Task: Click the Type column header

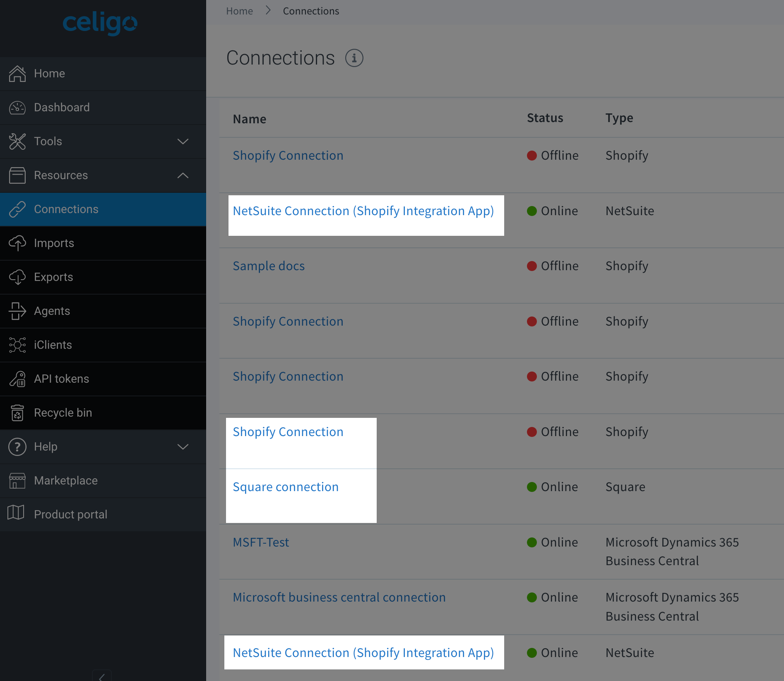Action: 619,118
